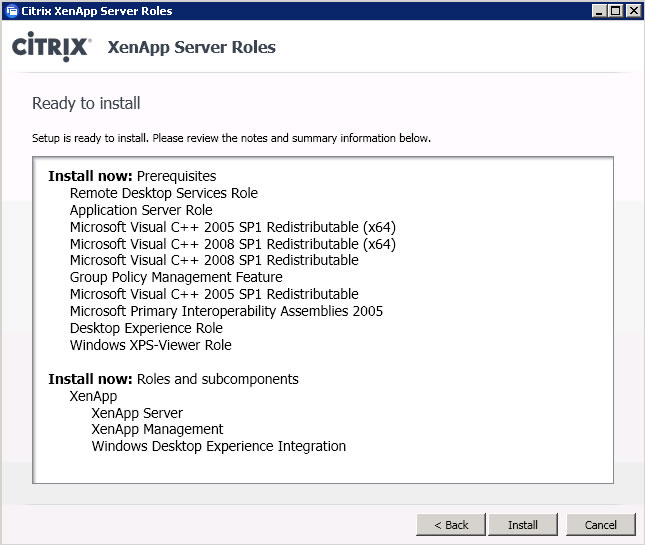Select 'Group Policy Management Feature' line
The height and width of the screenshot is (545, 645).
pyautogui.click(x=176, y=277)
